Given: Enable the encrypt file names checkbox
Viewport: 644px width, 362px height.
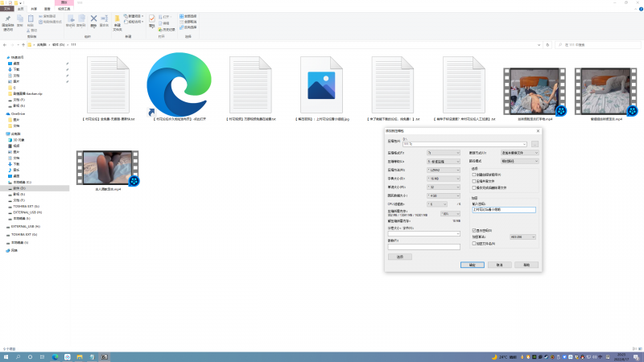Looking at the screenshot, I should [473, 243].
